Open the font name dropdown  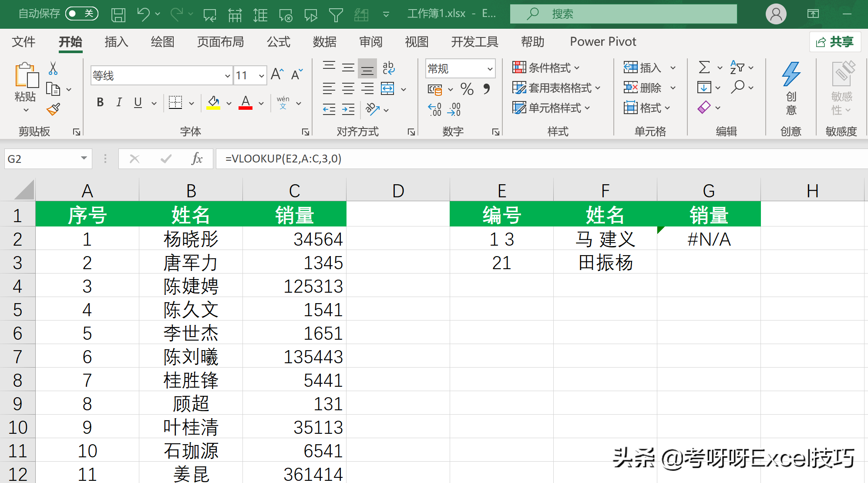click(x=227, y=76)
